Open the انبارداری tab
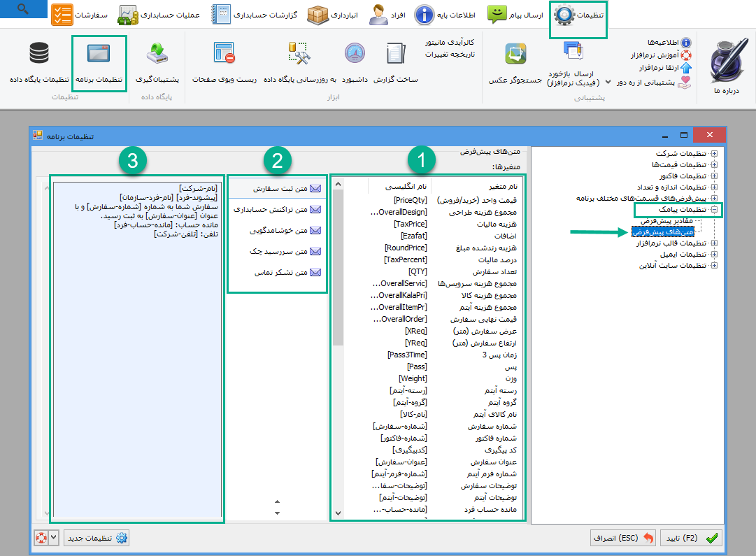 pos(333,15)
